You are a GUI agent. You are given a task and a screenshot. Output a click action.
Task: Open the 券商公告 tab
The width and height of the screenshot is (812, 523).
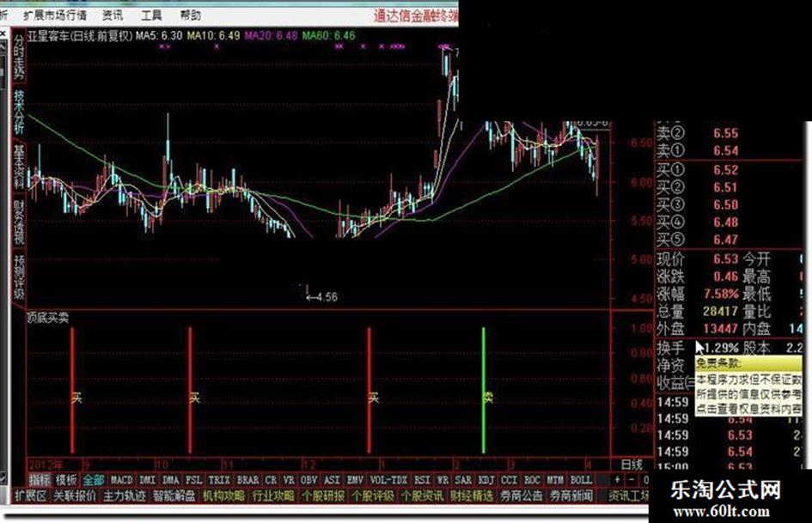coord(521,496)
